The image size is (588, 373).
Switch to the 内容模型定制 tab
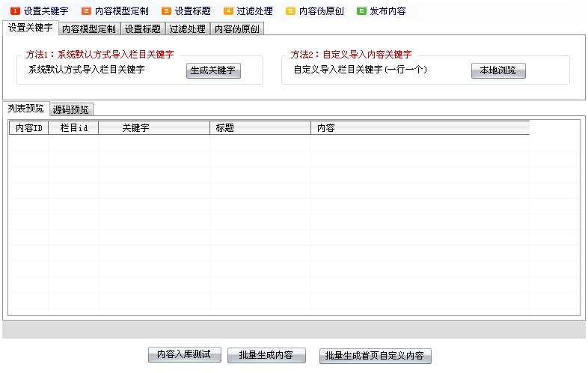88,29
